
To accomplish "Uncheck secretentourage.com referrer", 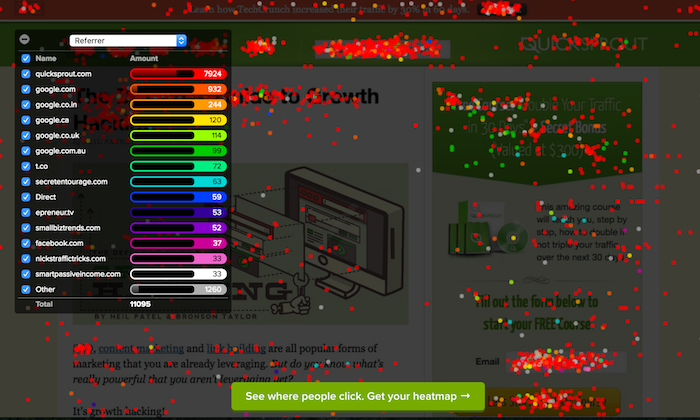I will point(26,182).
